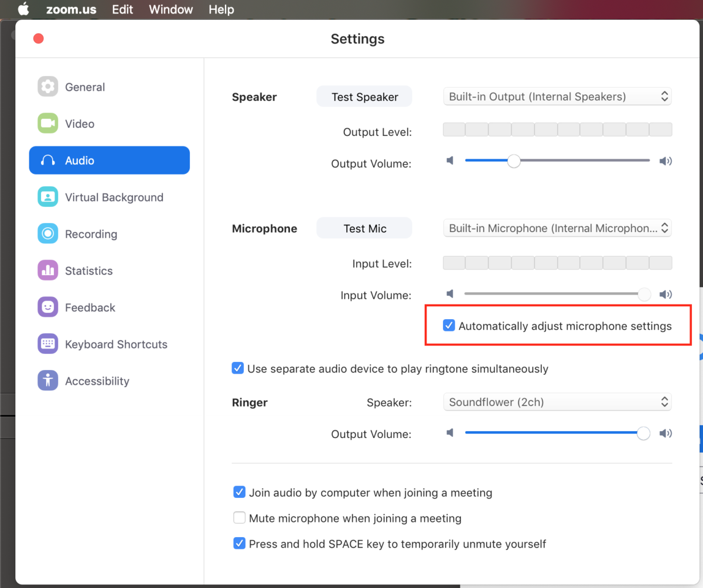
Task: Open the Window menu
Action: (171, 9)
